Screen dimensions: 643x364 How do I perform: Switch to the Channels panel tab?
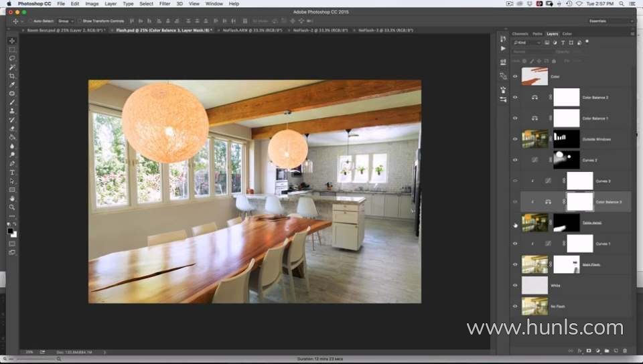(x=520, y=34)
